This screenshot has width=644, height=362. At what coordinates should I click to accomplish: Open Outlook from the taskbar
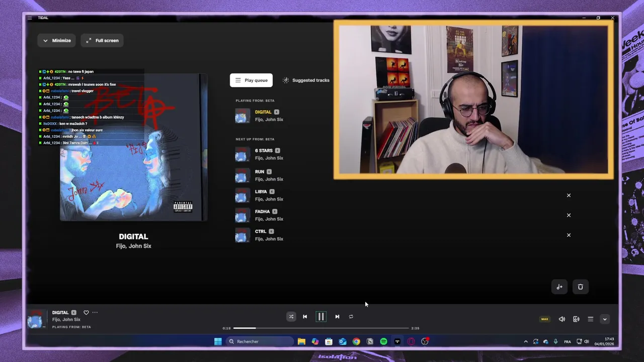point(343,341)
